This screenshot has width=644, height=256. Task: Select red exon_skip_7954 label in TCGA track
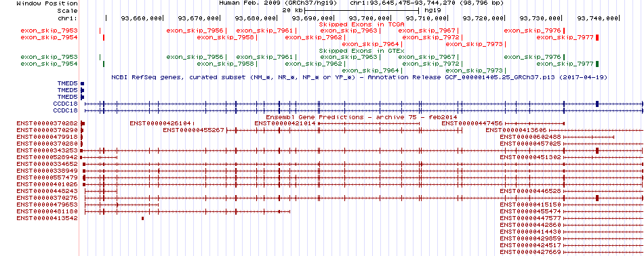point(49,37)
